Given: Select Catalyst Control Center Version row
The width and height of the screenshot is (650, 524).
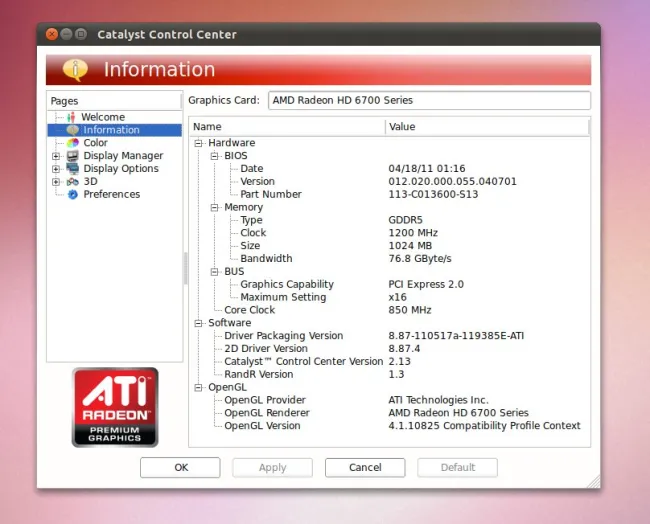Looking at the screenshot, I should point(390,361).
